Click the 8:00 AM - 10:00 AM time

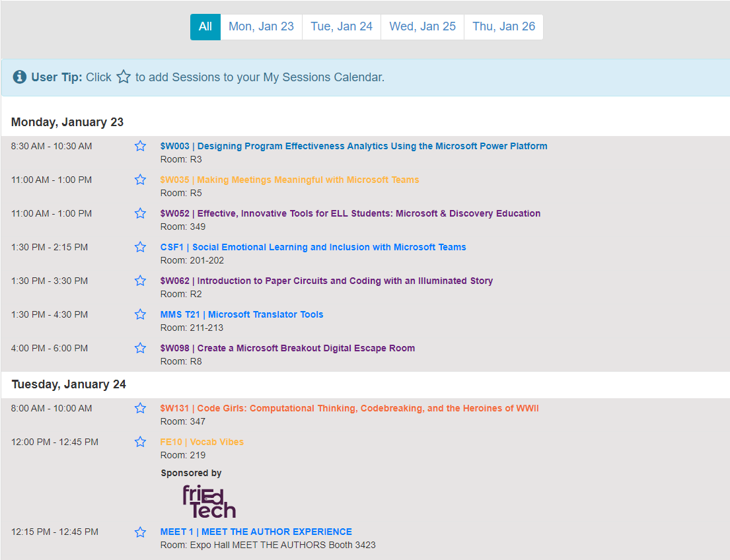pos(52,408)
